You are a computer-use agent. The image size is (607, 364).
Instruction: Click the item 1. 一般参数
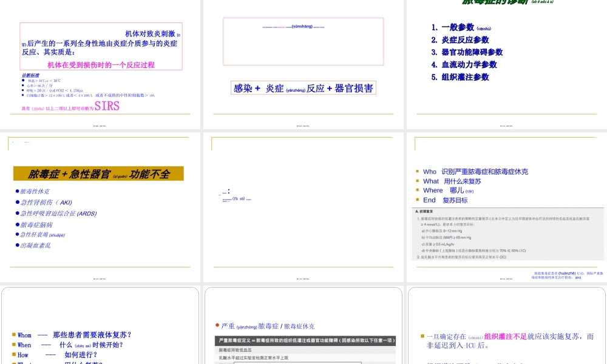461,27
